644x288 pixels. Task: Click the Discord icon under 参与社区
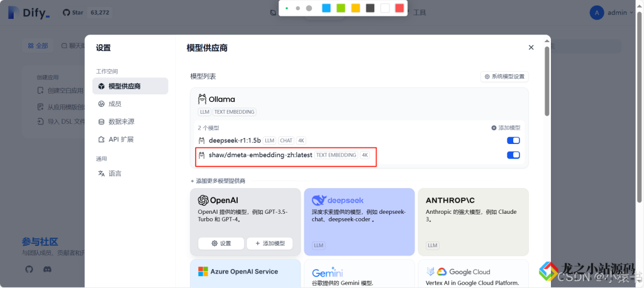(x=47, y=270)
